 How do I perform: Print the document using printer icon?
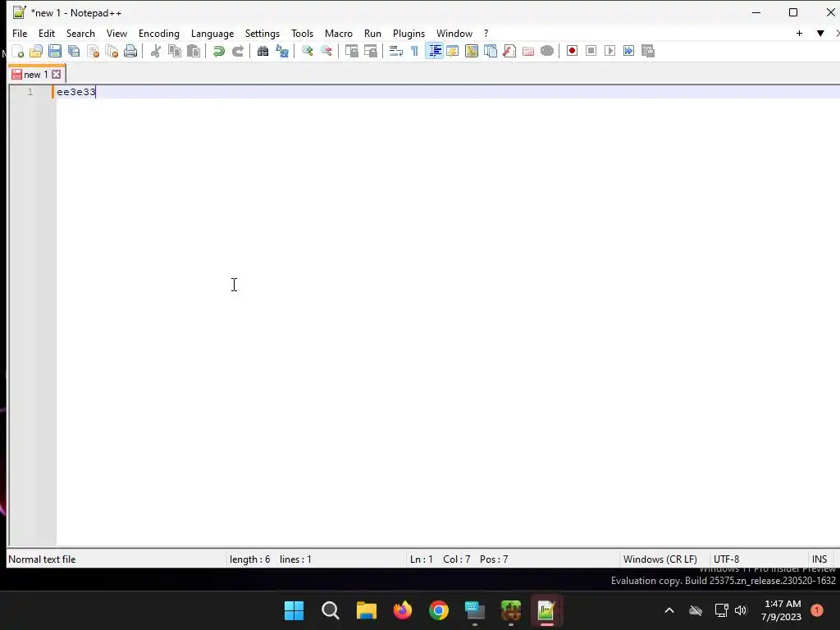pos(130,51)
